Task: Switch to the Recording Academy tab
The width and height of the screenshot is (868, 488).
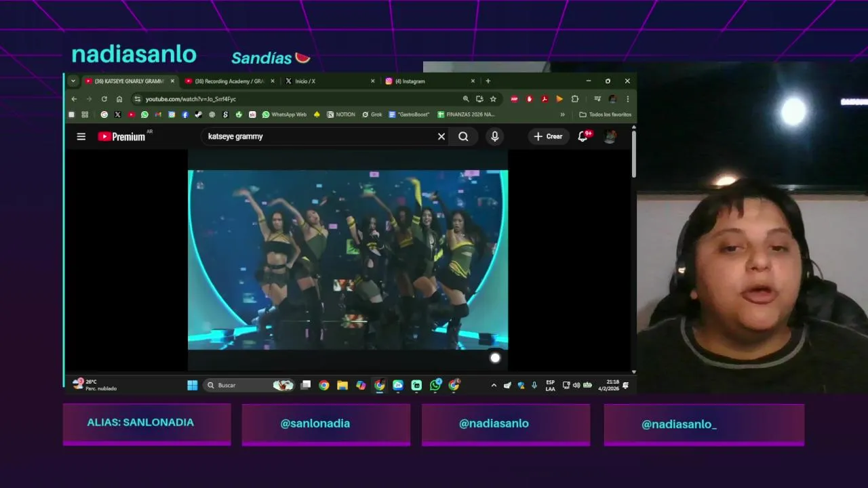Action: 229,81
